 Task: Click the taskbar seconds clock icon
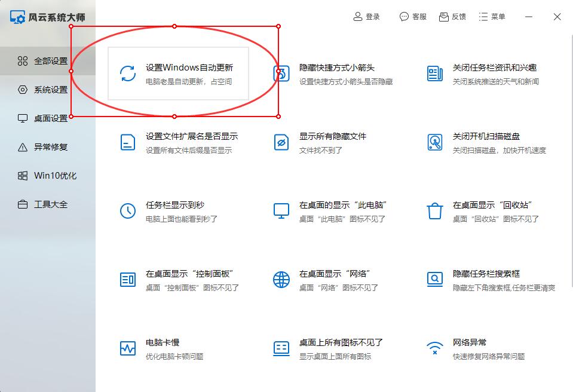[128, 211]
